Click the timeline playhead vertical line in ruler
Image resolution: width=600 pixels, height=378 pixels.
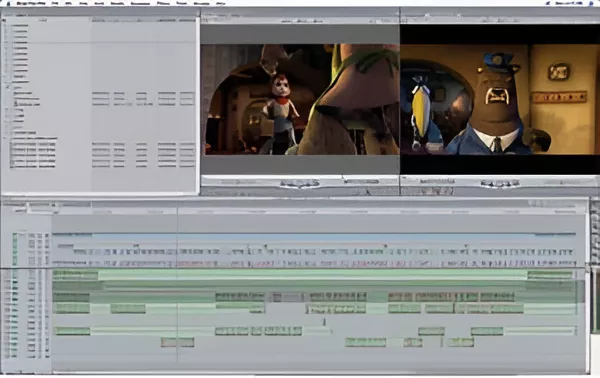[177, 211]
